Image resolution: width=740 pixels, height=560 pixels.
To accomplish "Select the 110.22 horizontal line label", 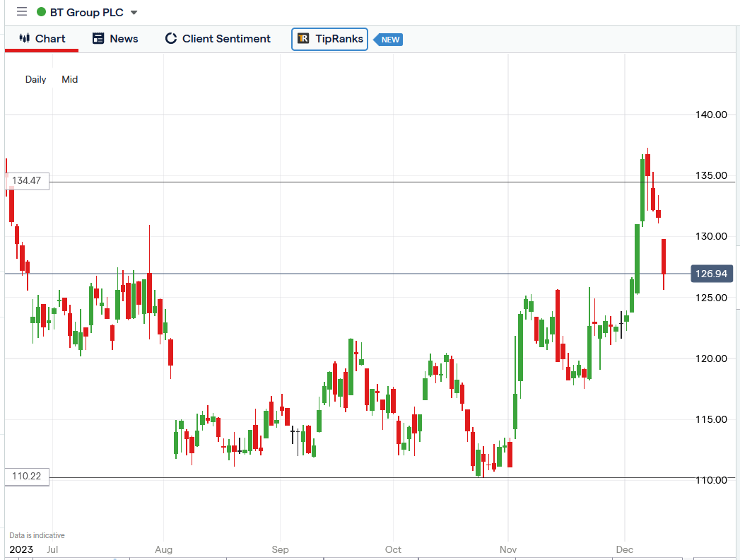I will [x=27, y=477].
